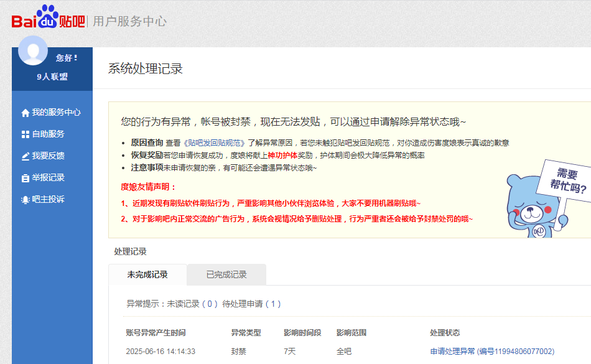Click the 用户服务中心 header title

129,21
